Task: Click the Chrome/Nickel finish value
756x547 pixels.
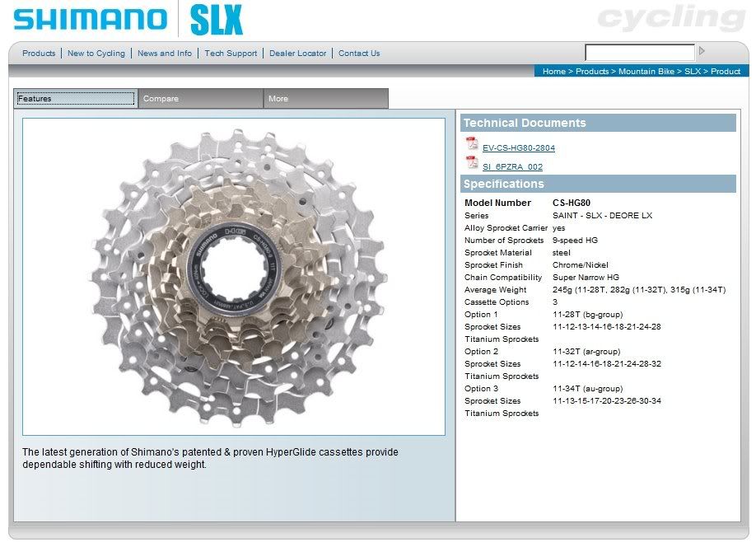Action: point(580,264)
